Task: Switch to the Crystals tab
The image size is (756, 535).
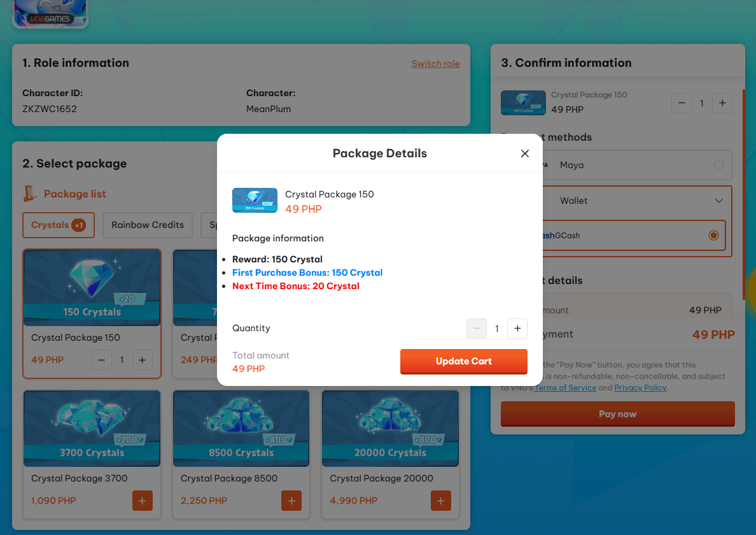Action: pyautogui.click(x=58, y=225)
